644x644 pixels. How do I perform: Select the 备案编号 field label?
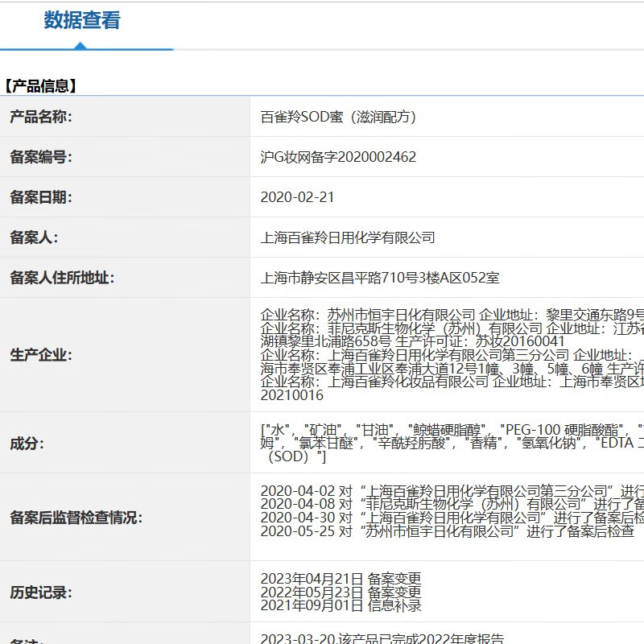(41, 157)
